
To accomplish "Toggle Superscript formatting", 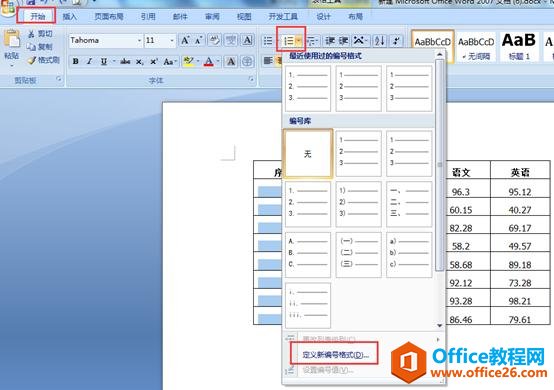I will pos(153,61).
